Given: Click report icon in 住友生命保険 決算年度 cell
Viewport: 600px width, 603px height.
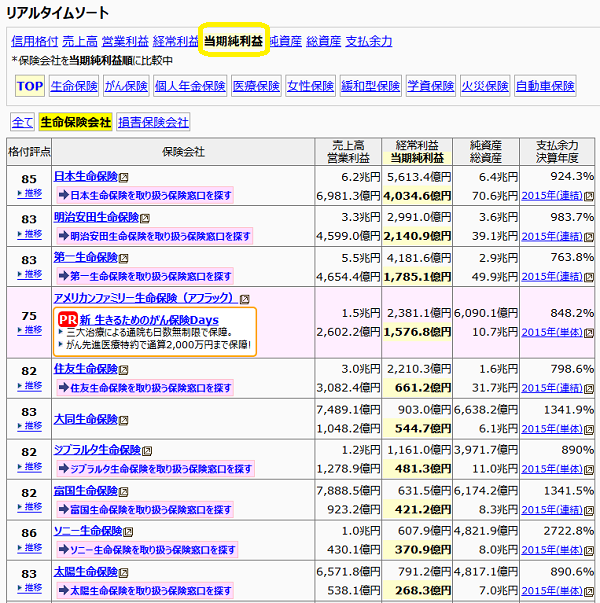Looking at the screenshot, I should [x=589, y=389].
